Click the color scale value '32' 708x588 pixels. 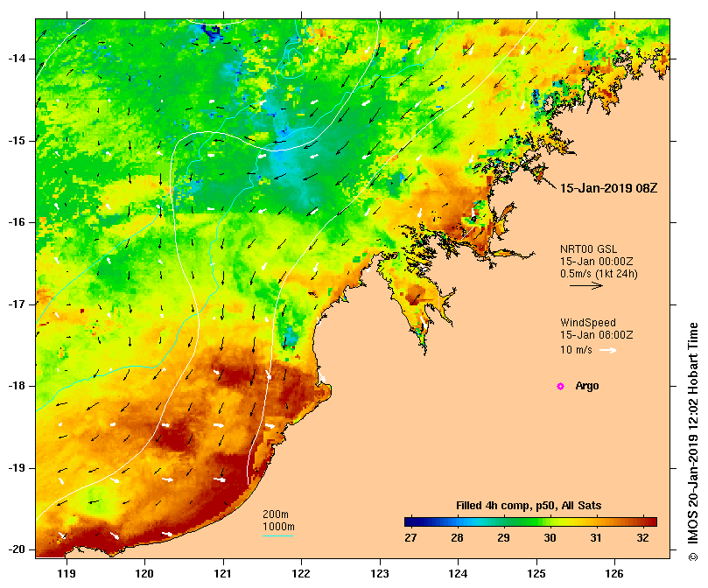click(642, 538)
